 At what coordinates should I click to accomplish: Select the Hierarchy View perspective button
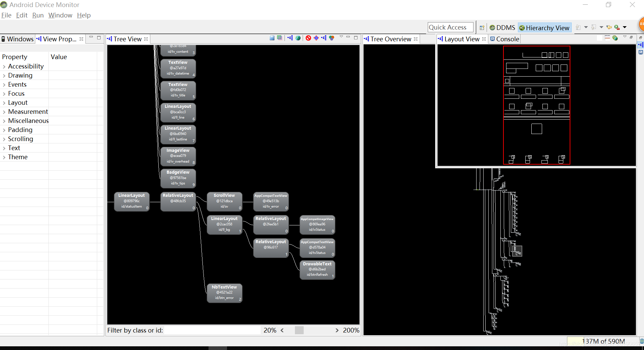tap(544, 28)
